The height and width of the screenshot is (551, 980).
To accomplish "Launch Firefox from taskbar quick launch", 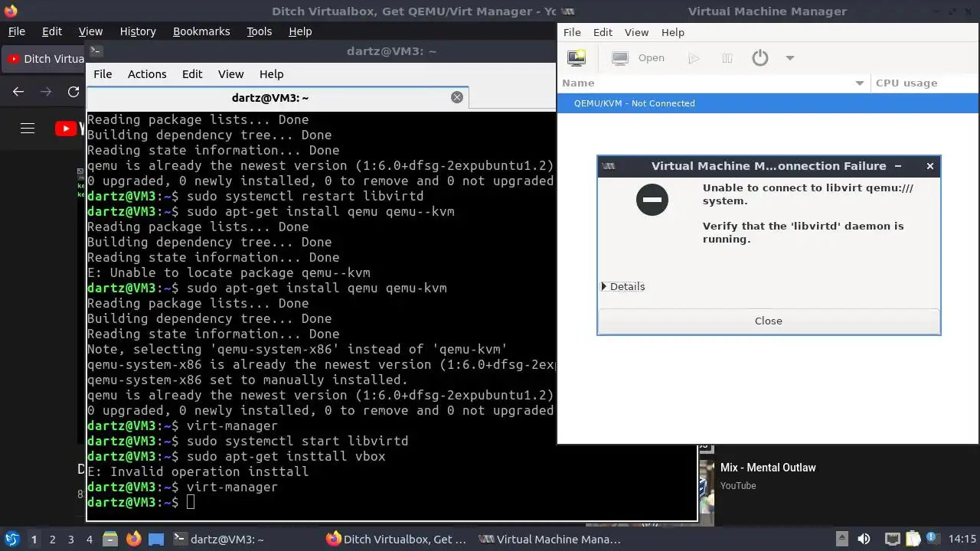I will tap(133, 539).
